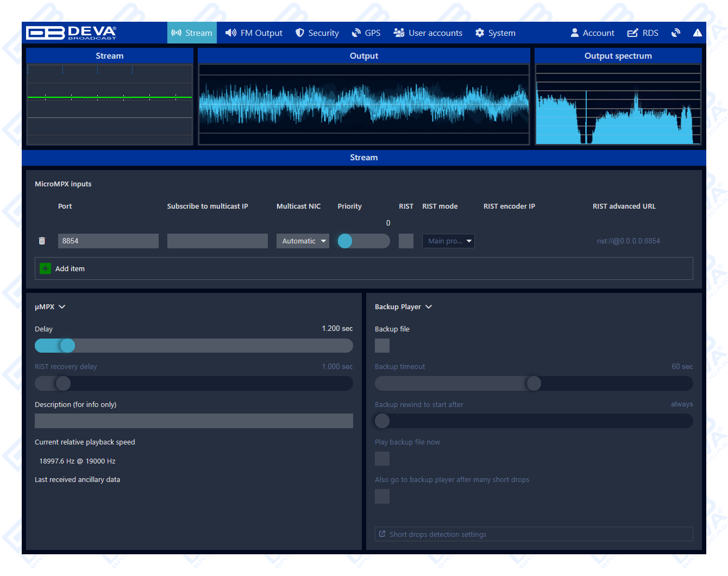Open System settings with the gear icon

(495, 33)
